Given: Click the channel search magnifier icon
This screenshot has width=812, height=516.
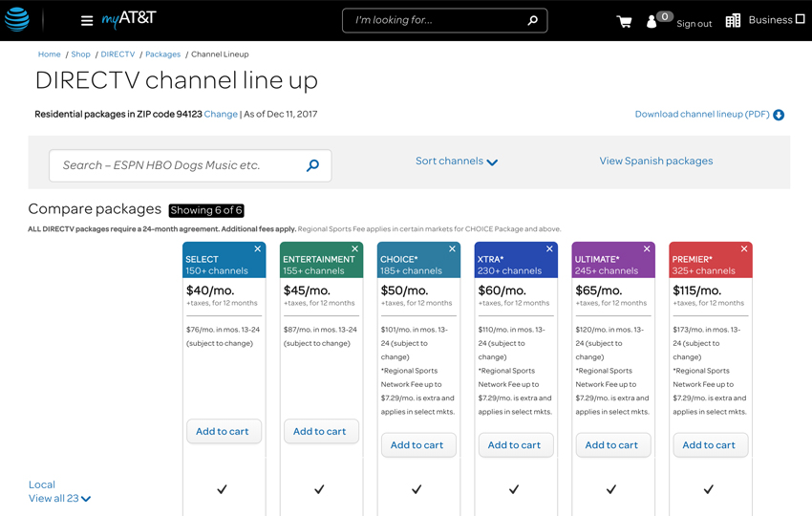Looking at the screenshot, I should pos(312,165).
